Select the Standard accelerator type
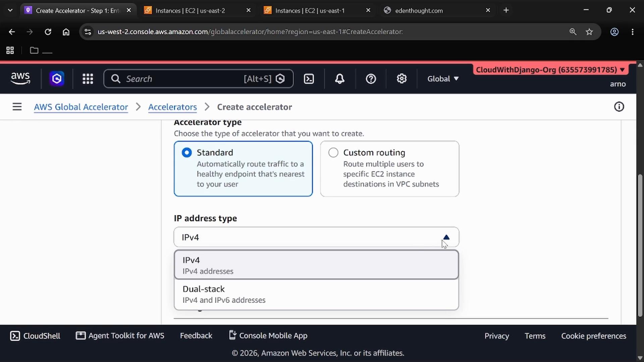Viewport: 644px width, 362px height. [243, 169]
